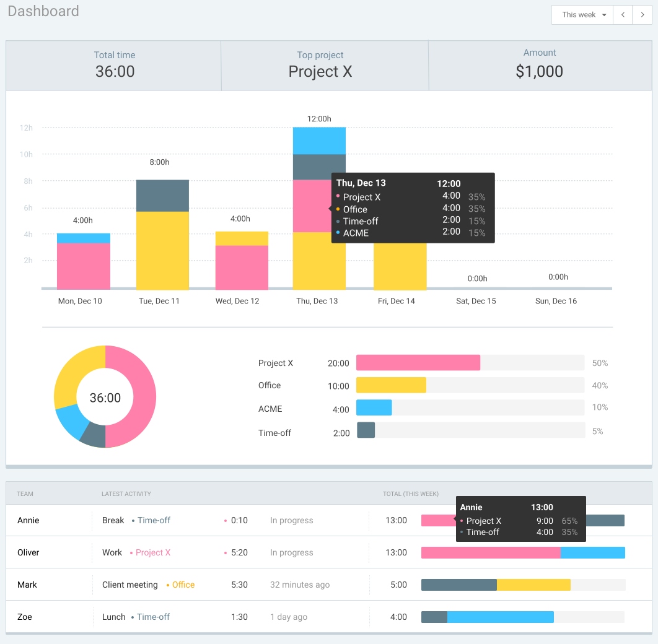Click the ACME blue progress bar
Image resolution: width=658 pixels, height=644 pixels.
click(x=374, y=407)
